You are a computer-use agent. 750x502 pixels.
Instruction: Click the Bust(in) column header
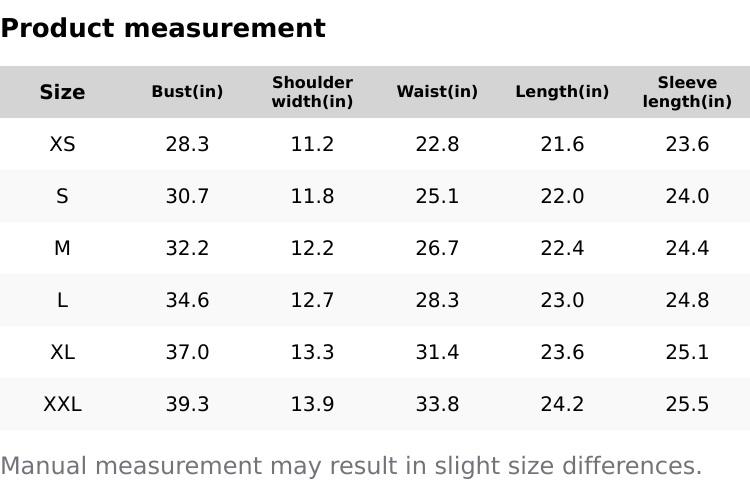tap(187, 92)
